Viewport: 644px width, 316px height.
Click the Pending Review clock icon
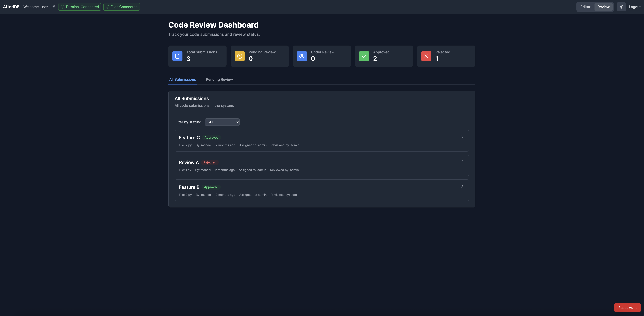(240, 56)
